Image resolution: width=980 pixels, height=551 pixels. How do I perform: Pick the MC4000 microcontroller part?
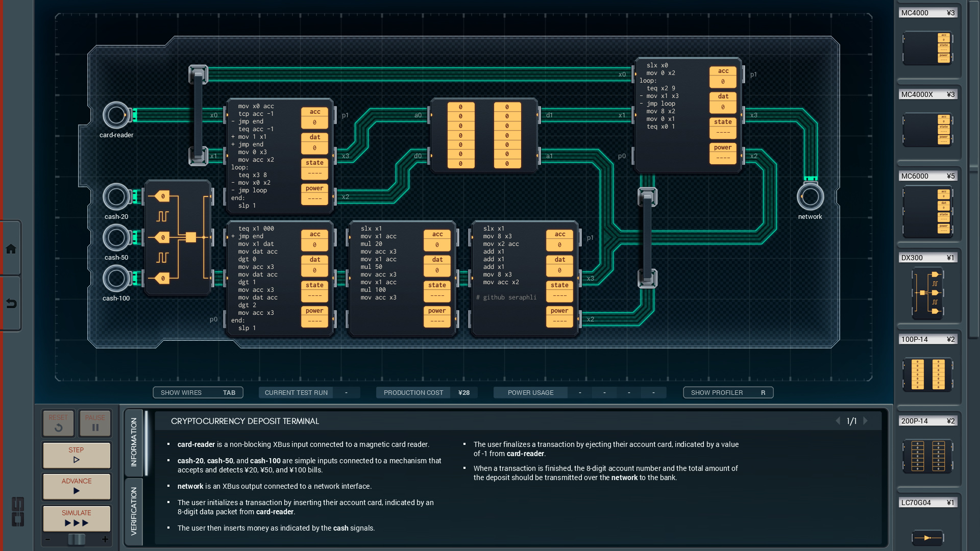coord(927,48)
